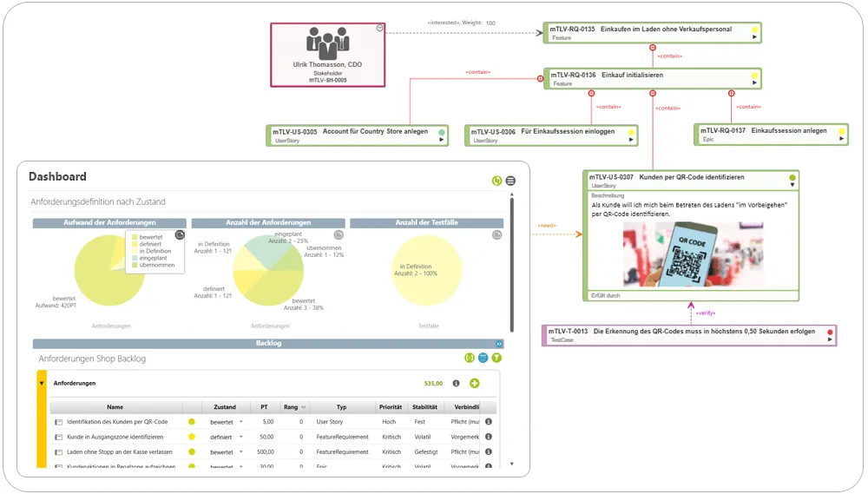The image size is (868, 494).
Task: Click the green add requirement plus icon
Action: (475, 383)
